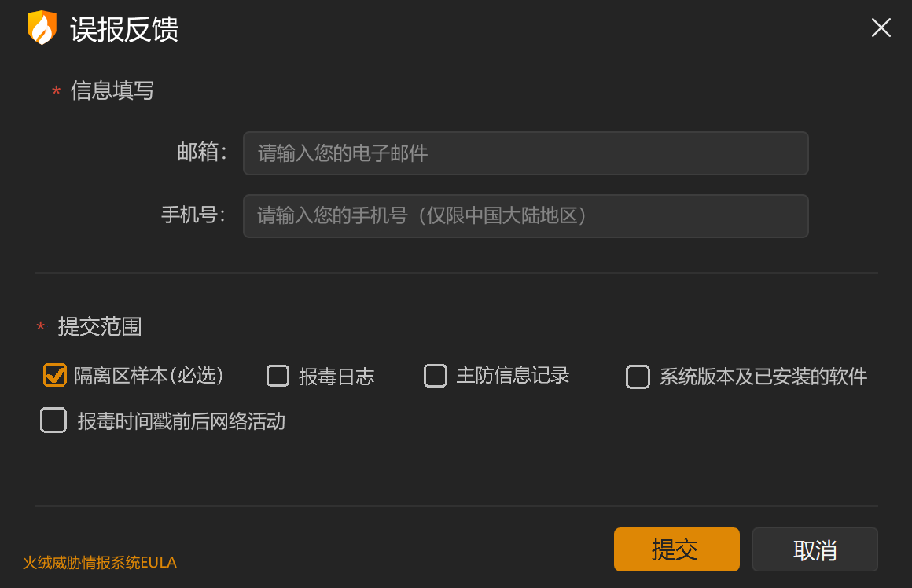
Task: Check the 系统版本及已安装的软件 box
Action: click(638, 377)
